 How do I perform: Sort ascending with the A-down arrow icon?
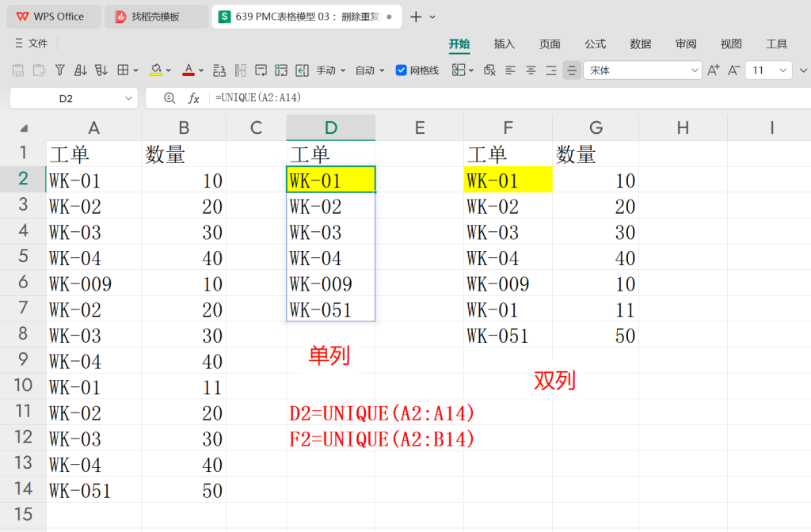click(80, 70)
